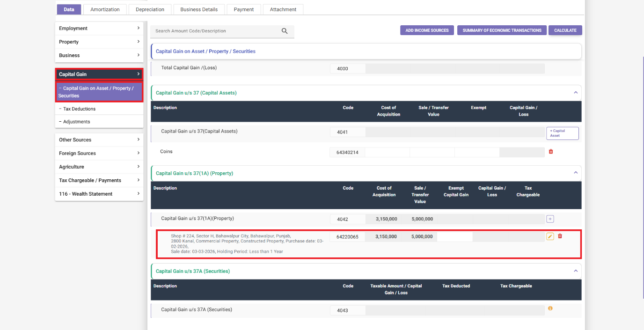Switch to the Data tab
Viewport: 644px width, 330px height.
point(69,9)
